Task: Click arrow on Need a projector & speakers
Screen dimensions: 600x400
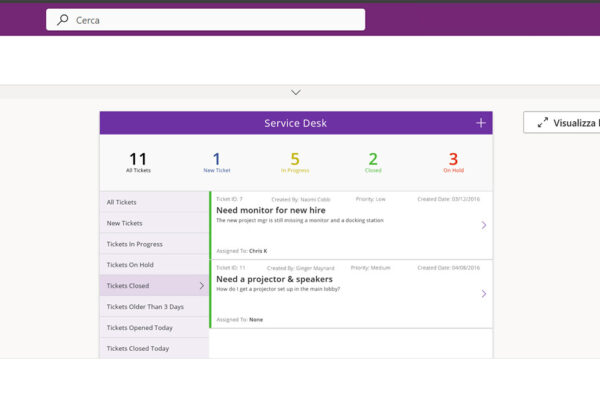Action: [484, 294]
